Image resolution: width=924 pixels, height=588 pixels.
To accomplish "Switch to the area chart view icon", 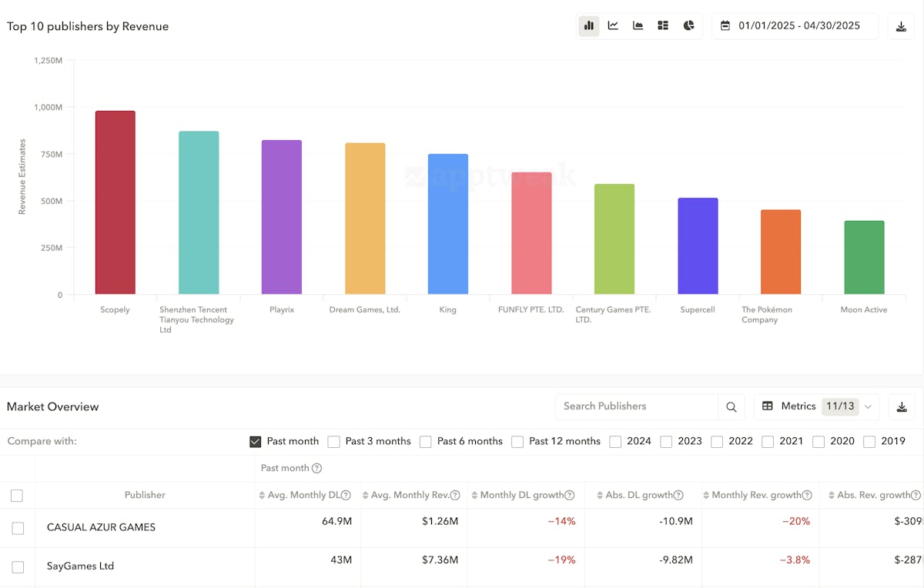I will [x=638, y=25].
